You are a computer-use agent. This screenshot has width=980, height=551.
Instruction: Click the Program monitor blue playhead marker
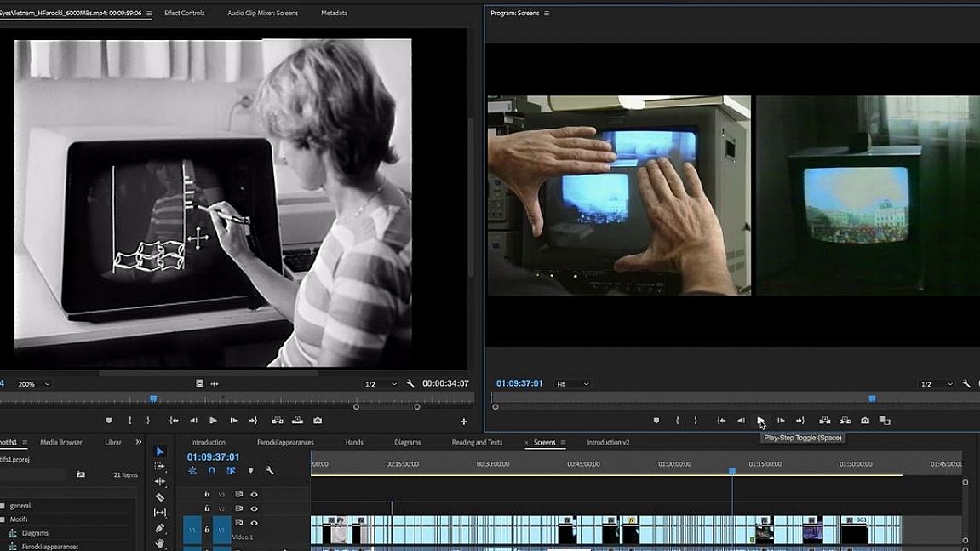pos(872,399)
